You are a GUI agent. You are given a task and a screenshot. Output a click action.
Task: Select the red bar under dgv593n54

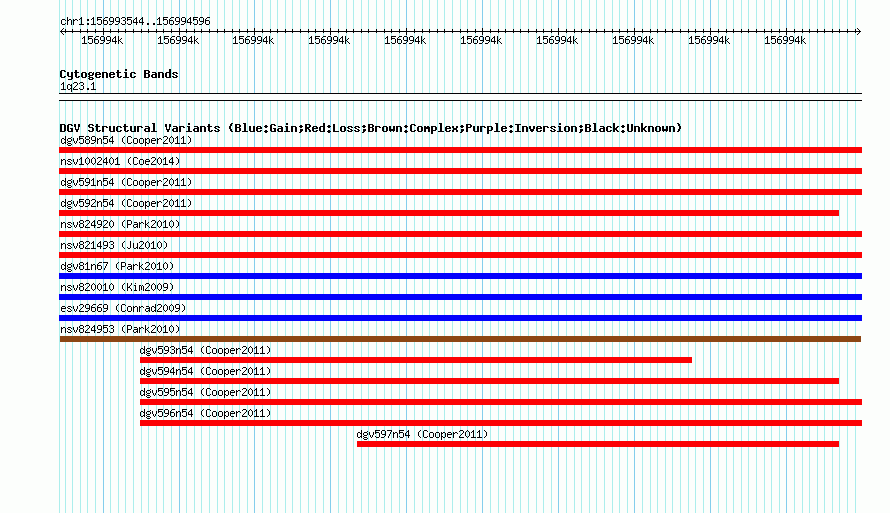pos(415,360)
